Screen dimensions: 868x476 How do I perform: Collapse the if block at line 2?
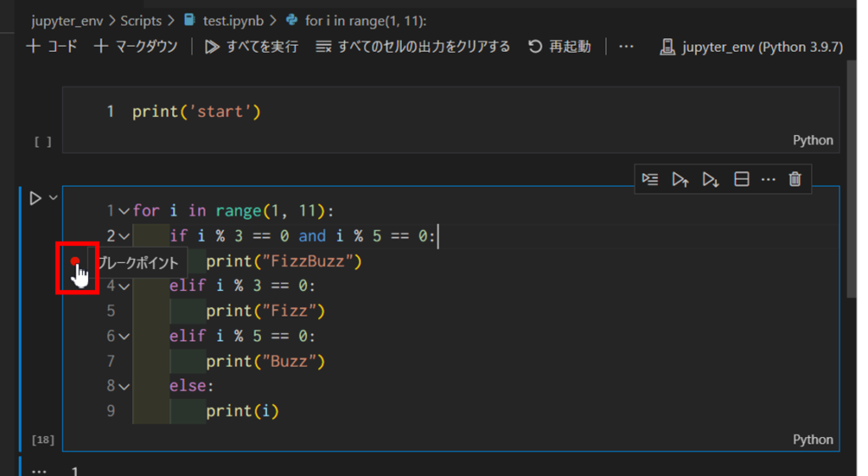(x=124, y=237)
